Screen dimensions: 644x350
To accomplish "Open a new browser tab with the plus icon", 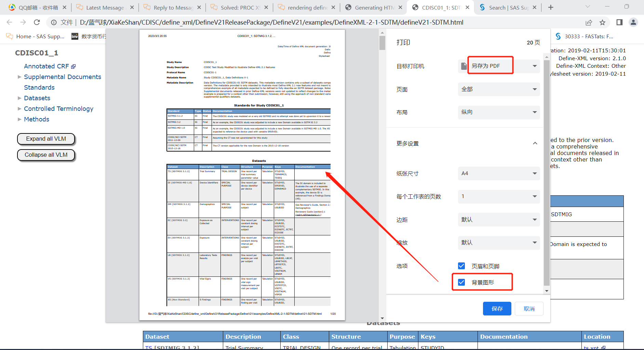I will (550, 7).
